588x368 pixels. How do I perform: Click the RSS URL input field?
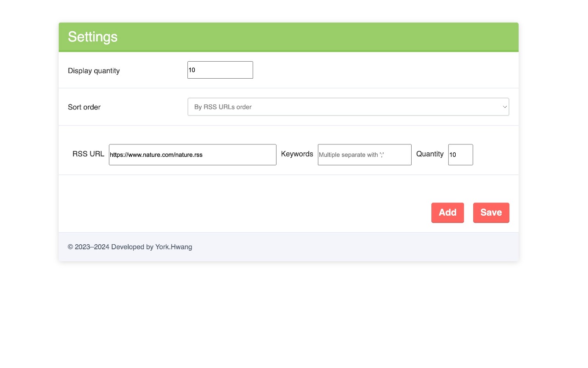click(x=192, y=155)
